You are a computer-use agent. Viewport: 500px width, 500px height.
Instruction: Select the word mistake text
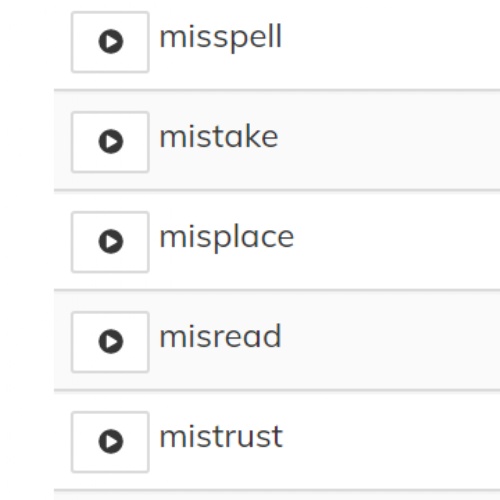point(219,137)
